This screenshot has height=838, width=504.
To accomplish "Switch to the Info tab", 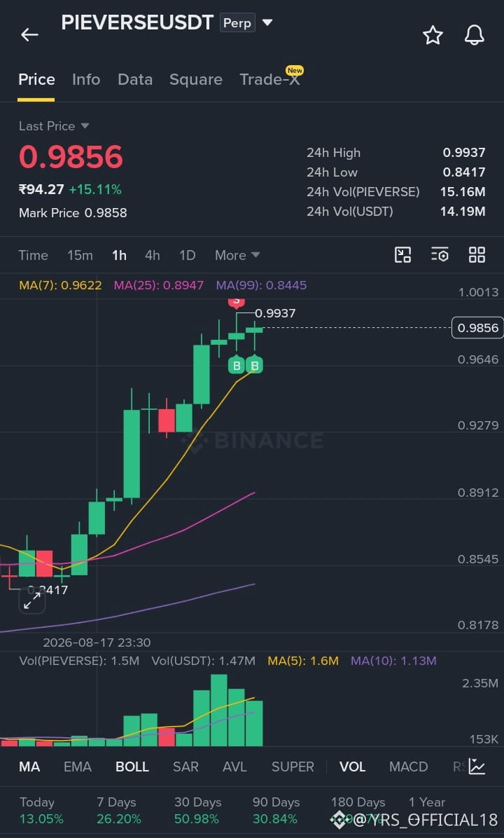I will click(x=86, y=80).
